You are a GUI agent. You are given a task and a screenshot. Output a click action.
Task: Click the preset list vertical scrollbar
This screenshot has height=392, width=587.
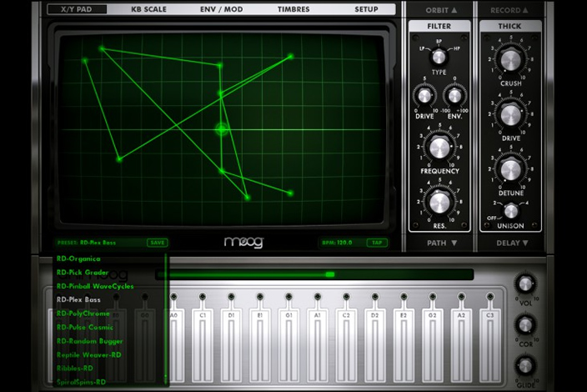click(165, 319)
